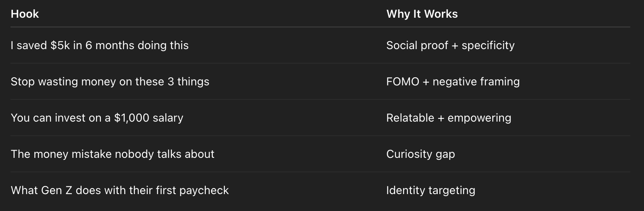Click the word 'specificity' in the first row
This screenshot has width=644, height=211.
pyautogui.click(x=488, y=46)
